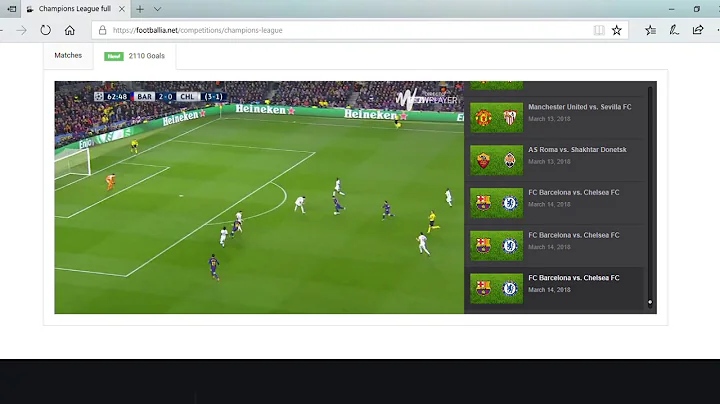Screen dimensions: 720x404
Task: Click AS Roma vs. Shakhtar Donetsk title
Action: tap(577, 150)
